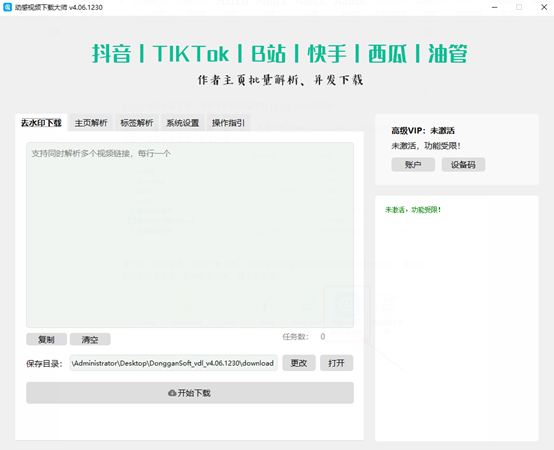Click 更改 to change save directory
The width and height of the screenshot is (554, 450).
(x=299, y=363)
